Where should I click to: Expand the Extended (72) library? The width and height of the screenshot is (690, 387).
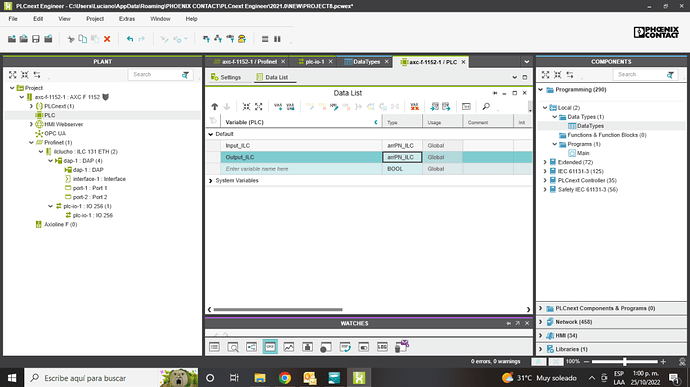(x=545, y=162)
